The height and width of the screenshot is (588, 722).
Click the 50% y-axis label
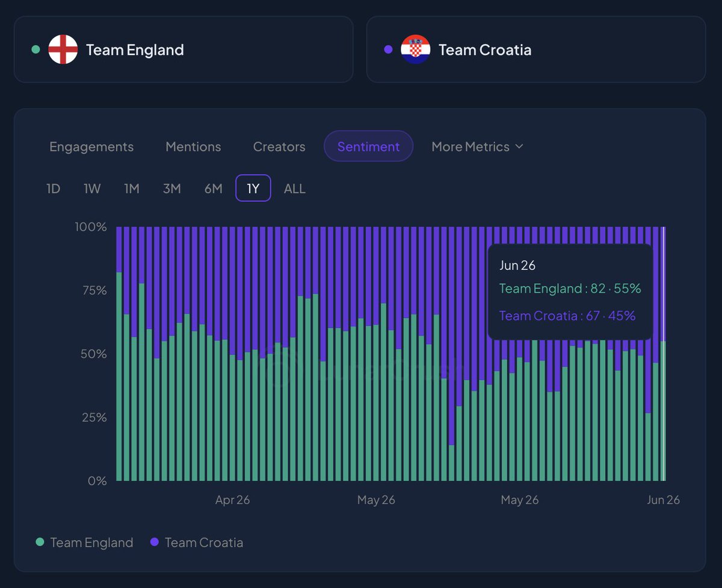pos(94,354)
